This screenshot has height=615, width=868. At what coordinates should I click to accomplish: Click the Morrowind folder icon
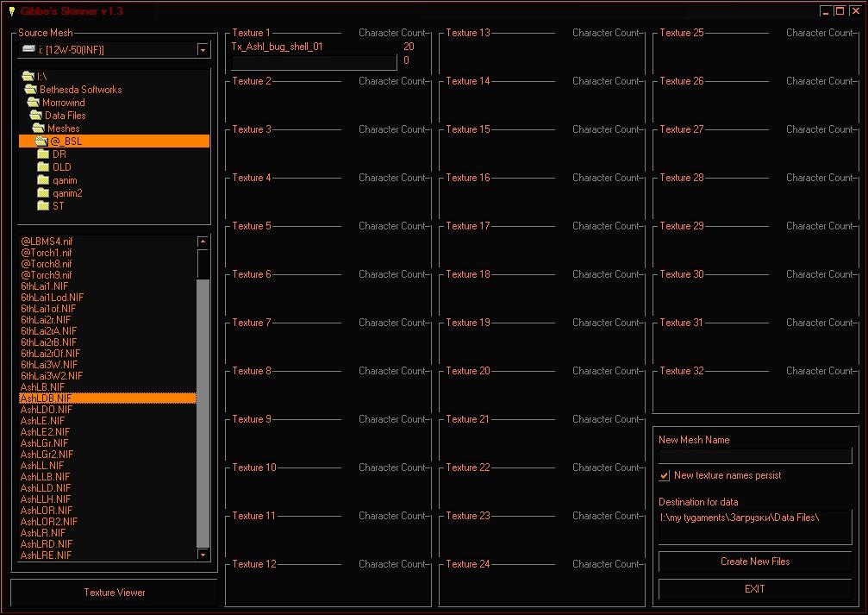(x=34, y=102)
